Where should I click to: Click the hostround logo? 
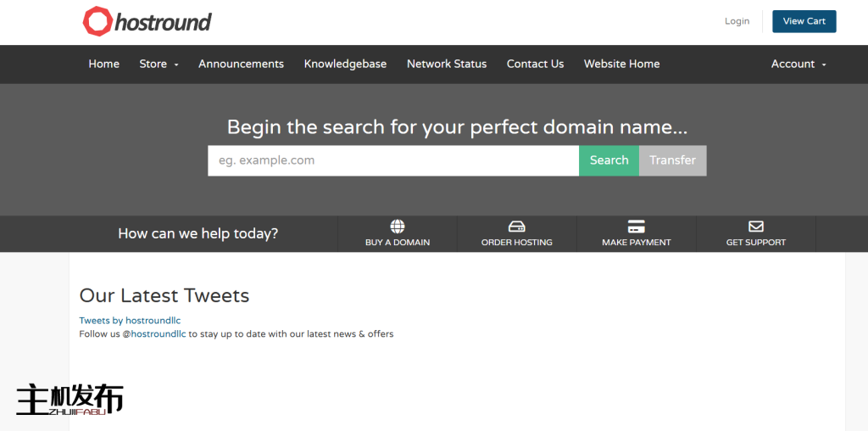(147, 22)
